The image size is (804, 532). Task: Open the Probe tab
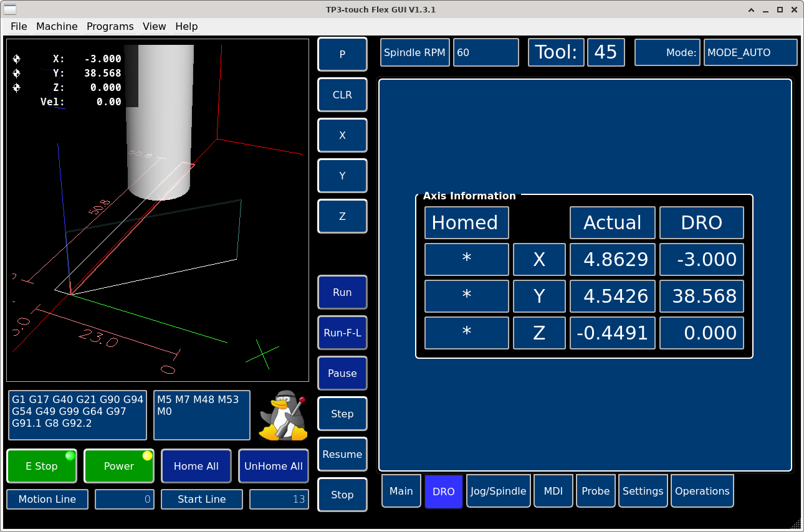pos(595,491)
